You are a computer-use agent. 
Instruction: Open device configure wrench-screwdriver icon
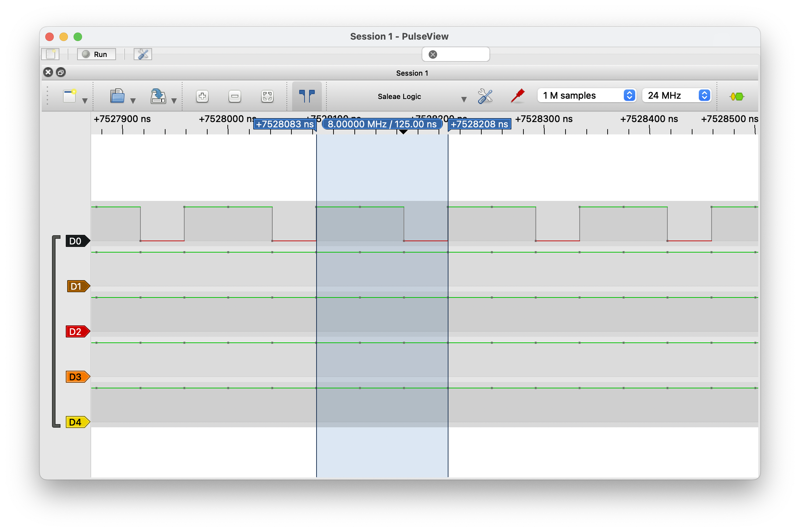(x=485, y=96)
